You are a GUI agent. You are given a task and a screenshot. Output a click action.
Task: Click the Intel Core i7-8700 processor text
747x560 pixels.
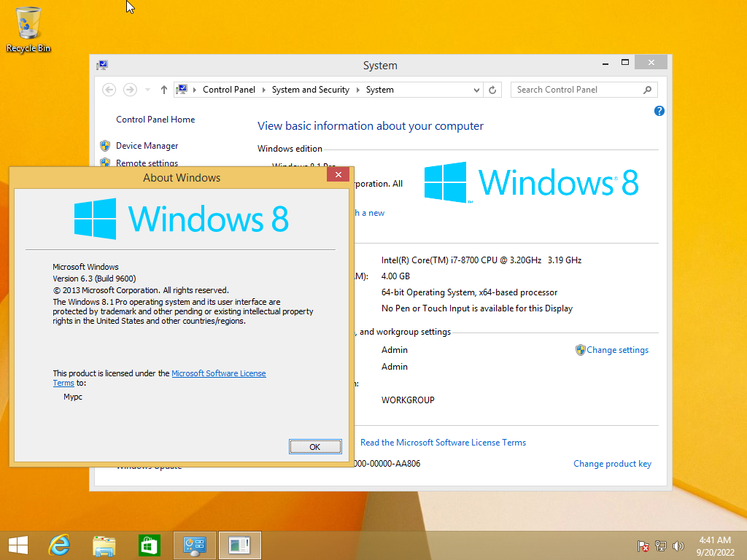(481, 260)
